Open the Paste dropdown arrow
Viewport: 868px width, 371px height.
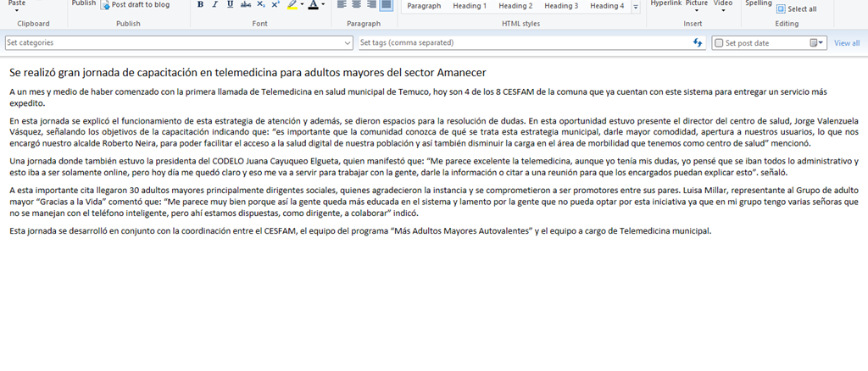click(x=17, y=10)
